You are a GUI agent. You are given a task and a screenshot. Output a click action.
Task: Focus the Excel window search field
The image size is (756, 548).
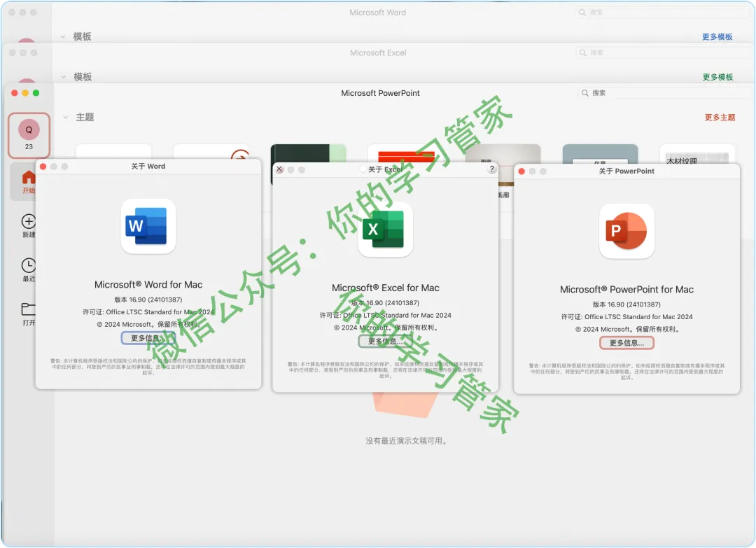pyautogui.click(x=664, y=52)
